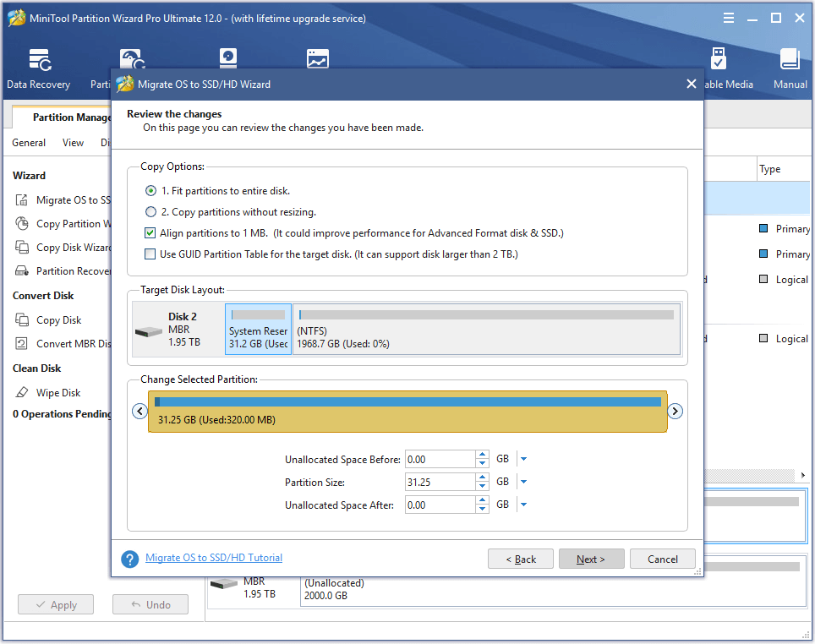815x644 pixels.
Task: Click the Undo button
Action: coord(150,604)
